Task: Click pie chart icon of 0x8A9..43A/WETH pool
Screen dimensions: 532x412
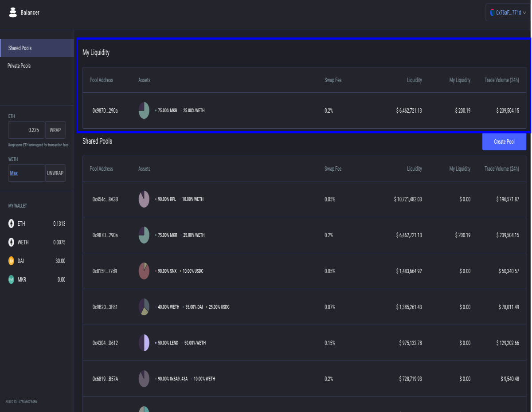Action: point(144,379)
